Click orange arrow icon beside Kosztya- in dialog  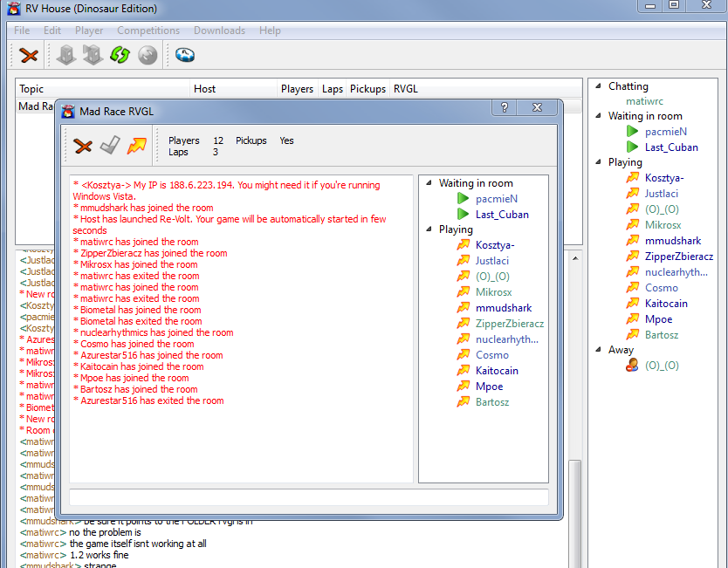pyautogui.click(x=463, y=244)
